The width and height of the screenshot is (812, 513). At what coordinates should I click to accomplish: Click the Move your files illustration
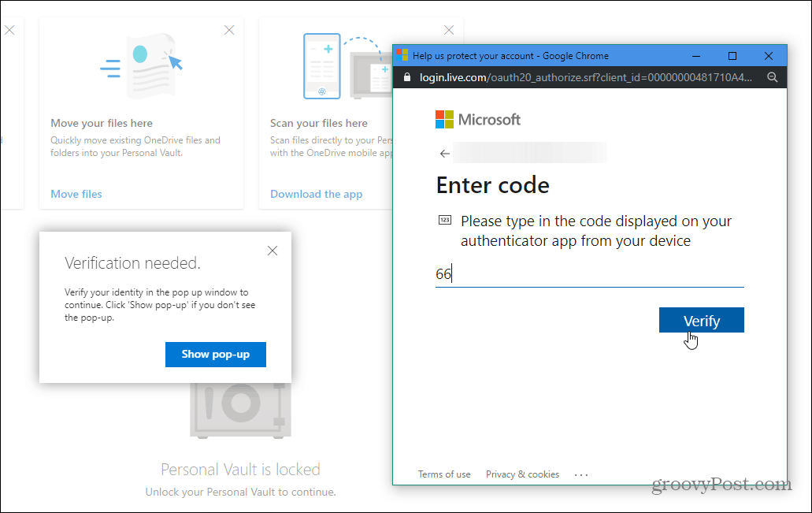coord(141,65)
